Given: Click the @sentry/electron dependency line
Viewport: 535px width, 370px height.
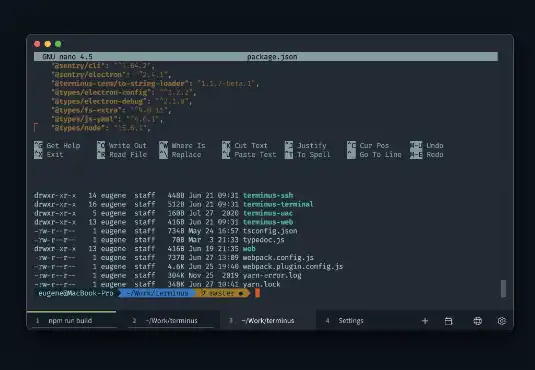Looking at the screenshot, I should click(x=111, y=74).
